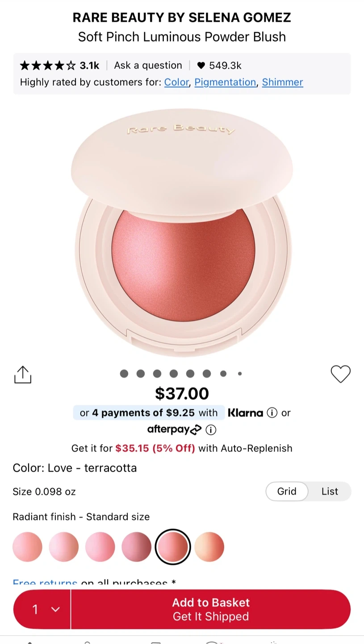The image size is (364, 644).
Task: Tap Add to Basket, Get It Shipped
Action: pos(211,609)
